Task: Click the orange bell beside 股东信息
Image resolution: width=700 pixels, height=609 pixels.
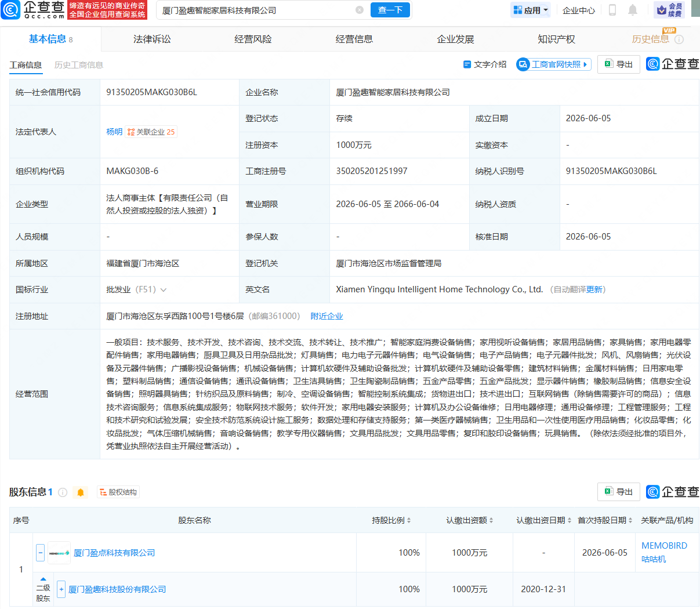Action: pos(81,492)
